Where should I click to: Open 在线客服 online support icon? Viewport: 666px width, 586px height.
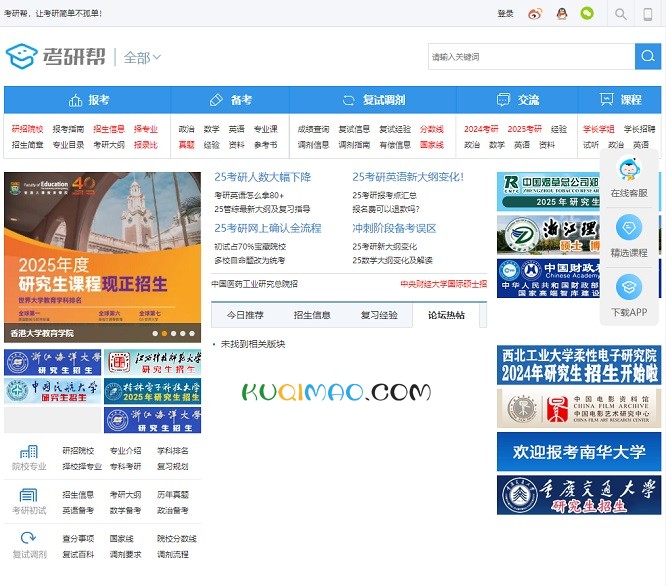tap(629, 170)
